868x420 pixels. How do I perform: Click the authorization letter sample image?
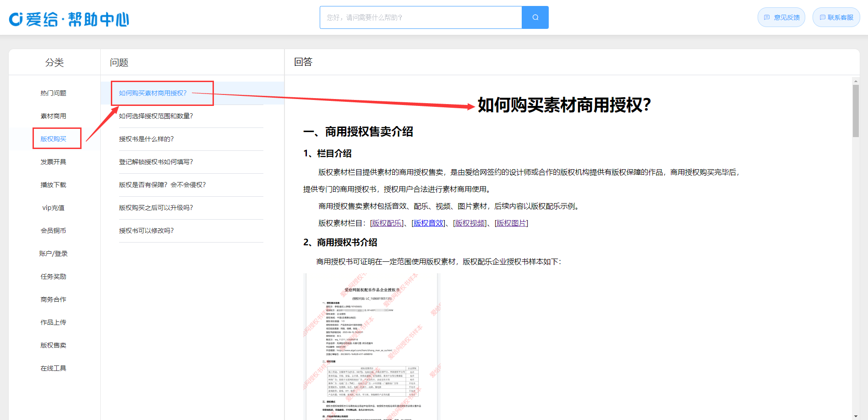[x=372, y=347]
